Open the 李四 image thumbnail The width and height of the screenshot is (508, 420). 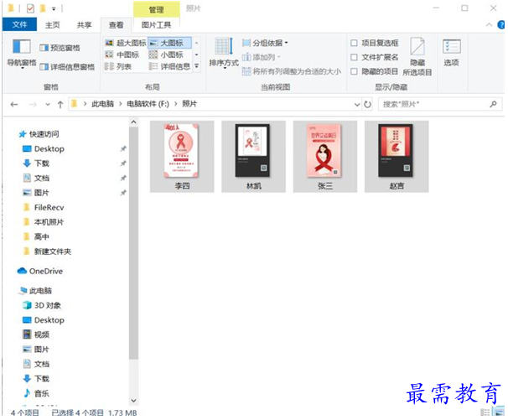182,157
